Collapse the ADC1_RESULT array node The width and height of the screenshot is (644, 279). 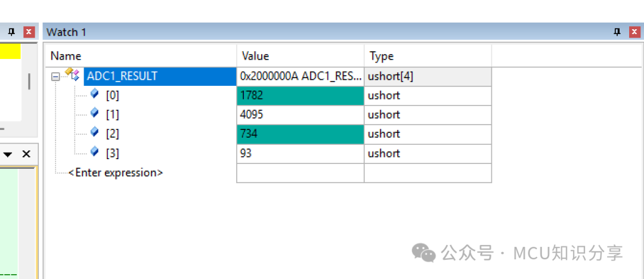click(x=55, y=77)
